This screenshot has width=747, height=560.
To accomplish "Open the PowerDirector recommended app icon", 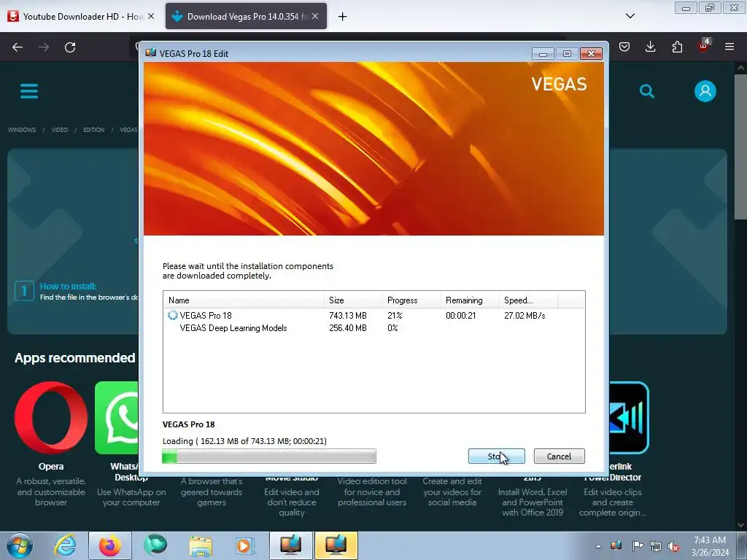I will click(x=629, y=418).
